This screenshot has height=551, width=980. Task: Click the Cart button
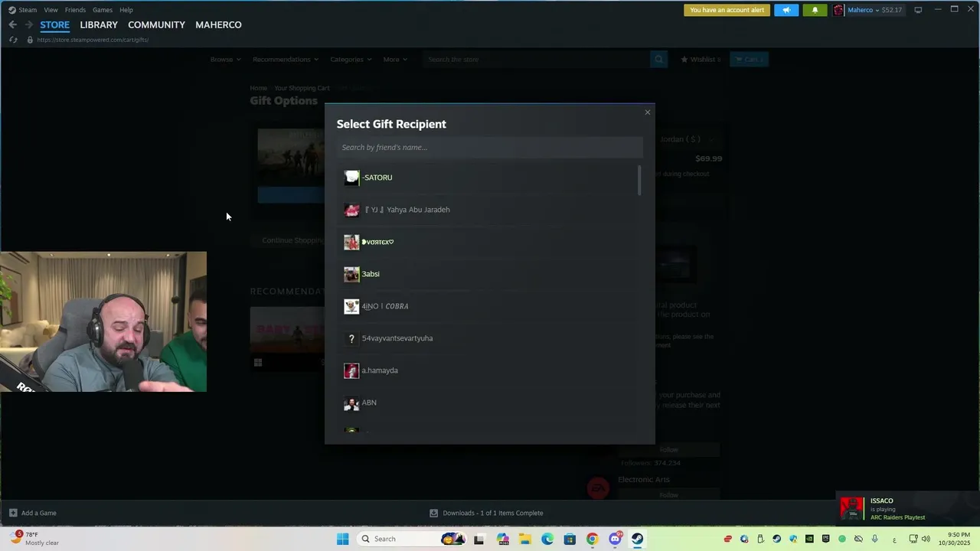749,59
